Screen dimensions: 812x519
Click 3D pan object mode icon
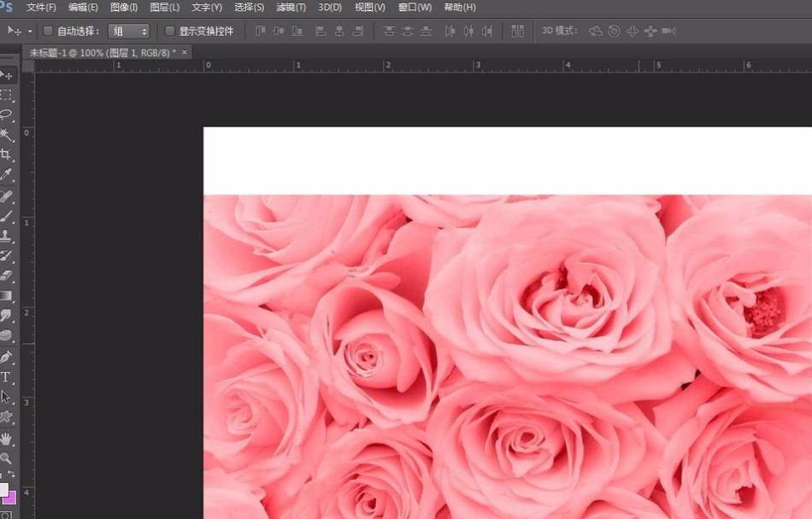click(x=632, y=31)
